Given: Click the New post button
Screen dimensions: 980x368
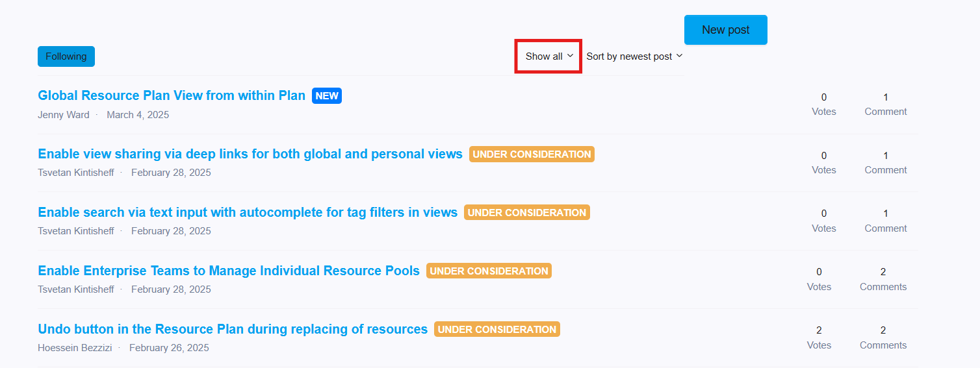Looking at the screenshot, I should (x=725, y=30).
